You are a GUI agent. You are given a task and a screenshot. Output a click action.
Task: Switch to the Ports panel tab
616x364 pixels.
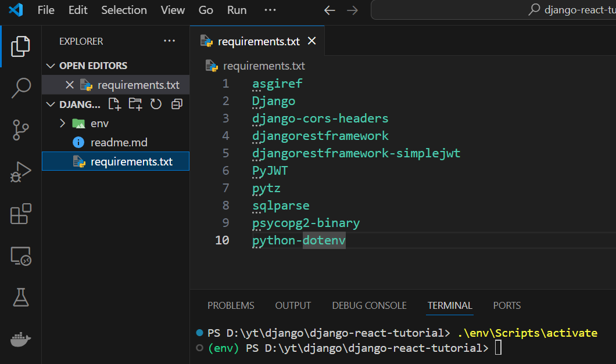pyautogui.click(x=507, y=305)
